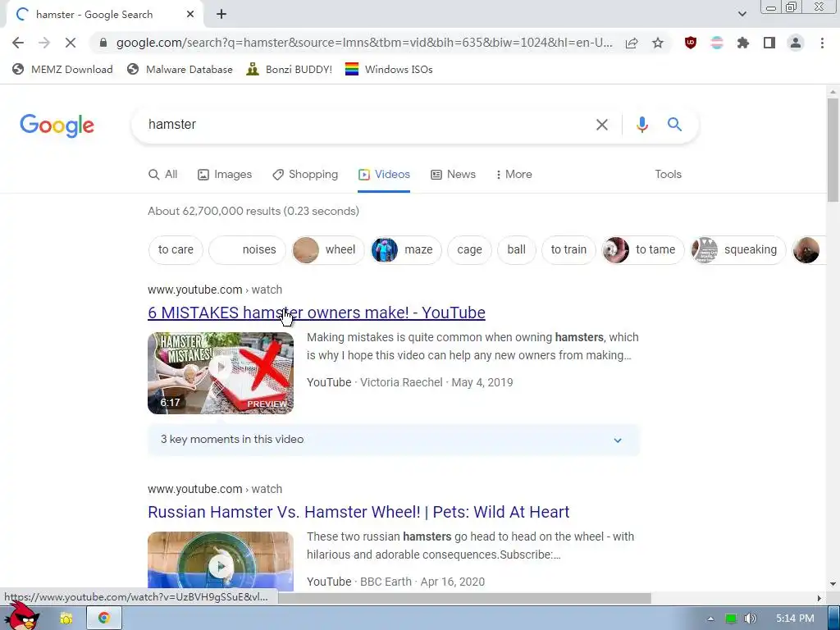Click the Google logo
Screen dimensions: 840x630
(x=57, y=126)
